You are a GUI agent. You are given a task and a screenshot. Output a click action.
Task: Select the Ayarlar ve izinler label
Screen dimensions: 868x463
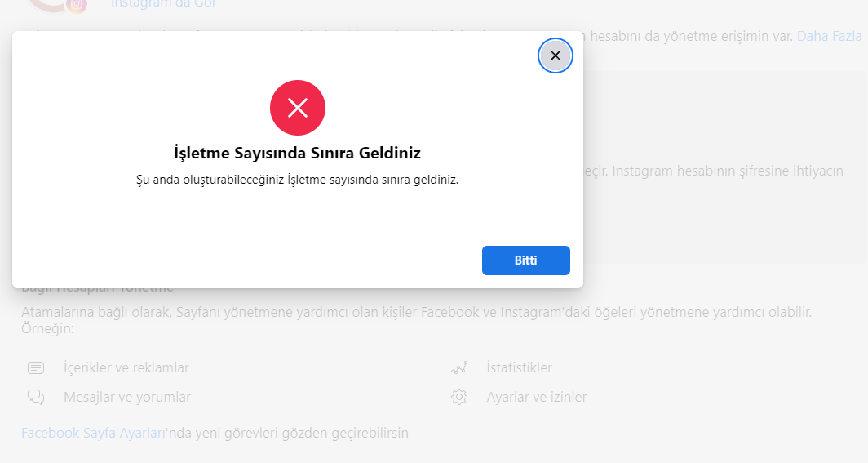[537, 397]
